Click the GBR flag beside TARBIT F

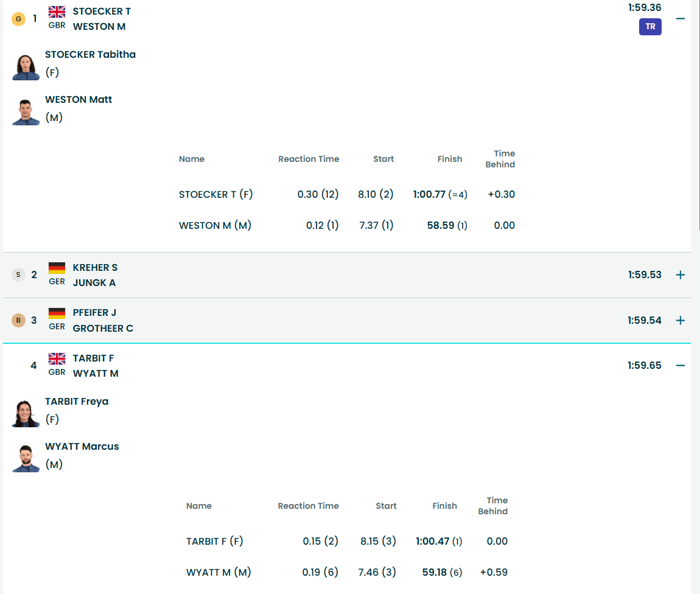(x=57, y=358)
